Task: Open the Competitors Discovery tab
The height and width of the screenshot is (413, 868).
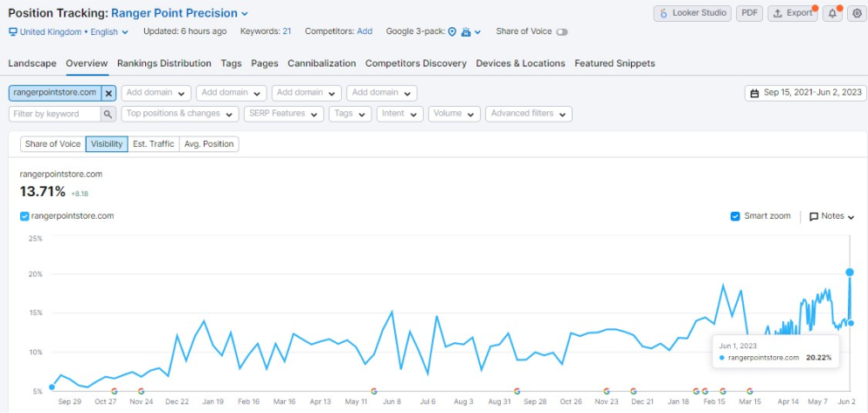Action: point(416,63)
